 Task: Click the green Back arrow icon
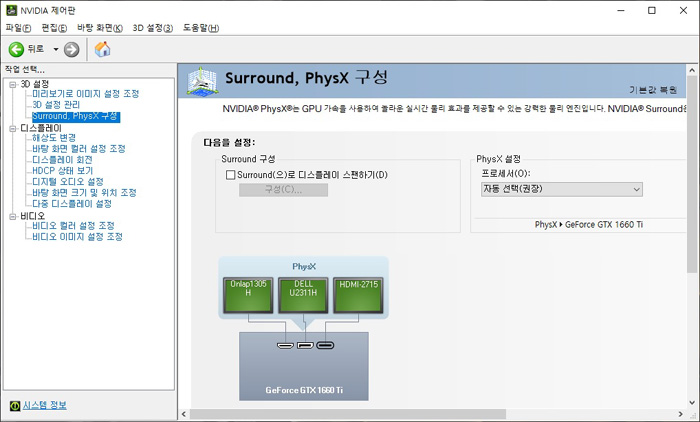point(17,49)
